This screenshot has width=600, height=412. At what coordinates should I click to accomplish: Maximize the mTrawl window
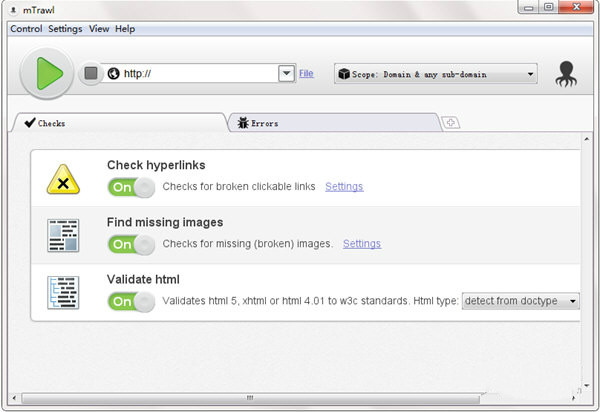pyautogui.click(x=548, y=7)
